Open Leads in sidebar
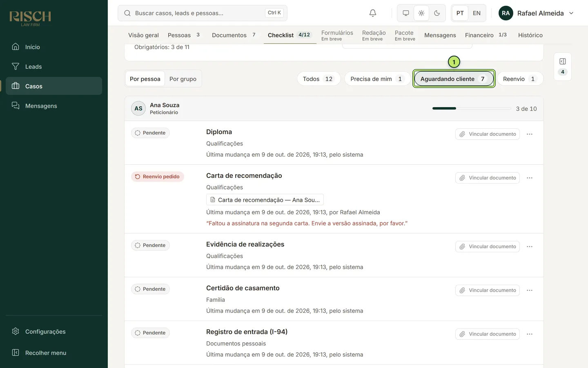This screenshot has width=588, height=368. pos(54,67)
